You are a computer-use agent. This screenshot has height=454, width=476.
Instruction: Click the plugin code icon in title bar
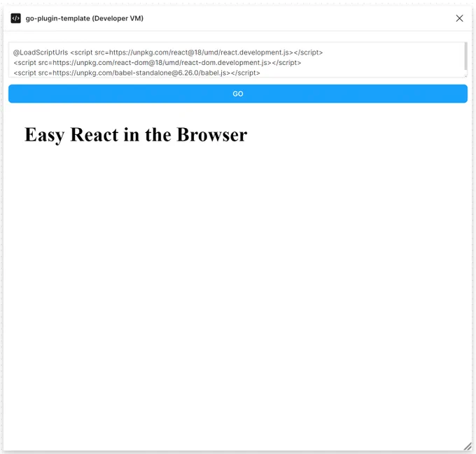(x=16, y=18)
